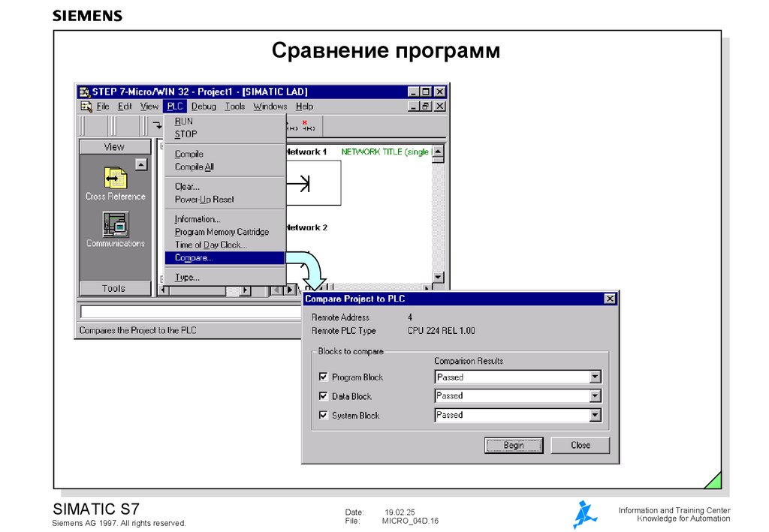Screen dimensions: 769x532
Task: Click the Remote Address value 4
Action: (410, 317)
